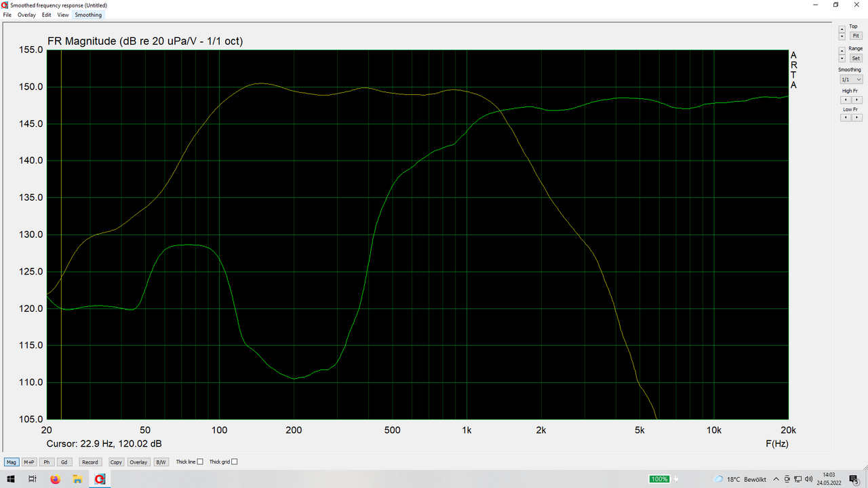Screen dimensions: 868x488
Task: Click the Set button under Range
Action: 856,58
